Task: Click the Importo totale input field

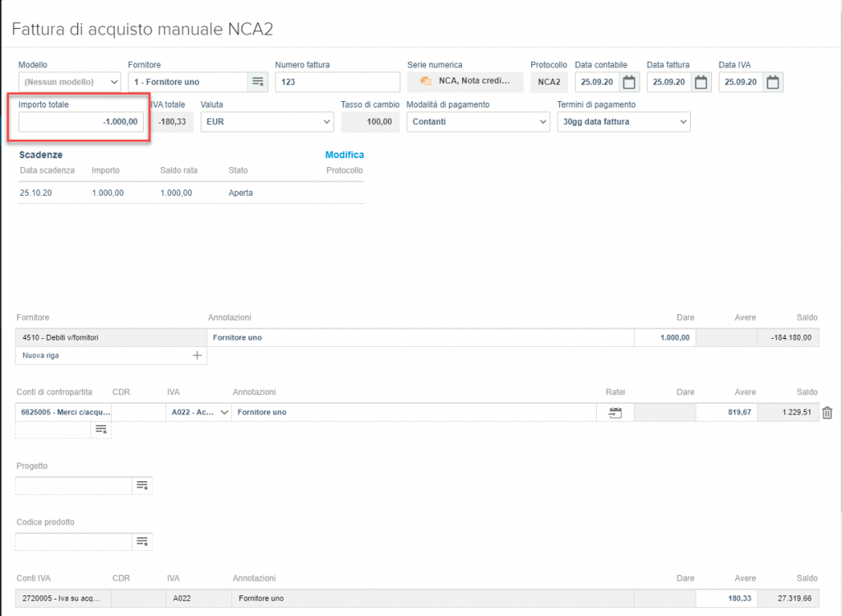Action: click(x=81, y=122)
